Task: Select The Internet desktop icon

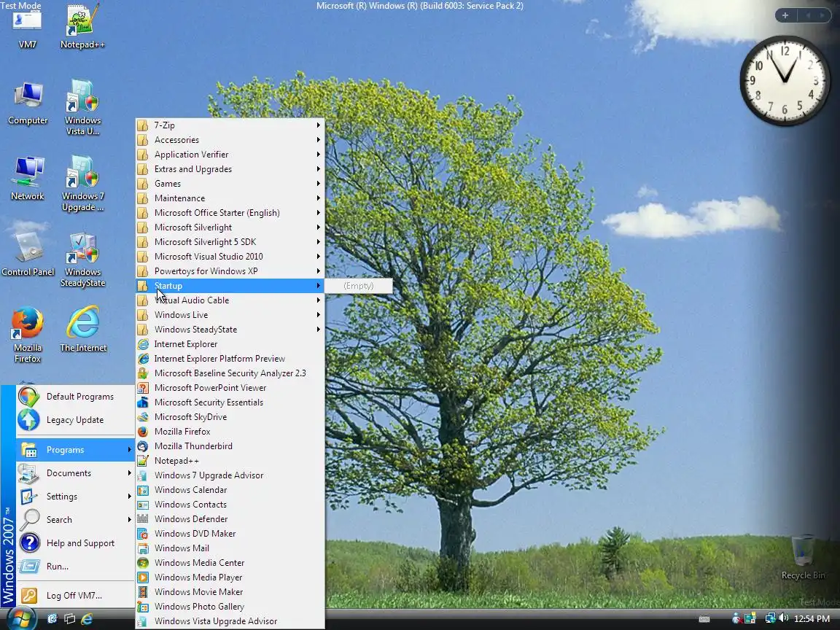Action: coord(82,330)
